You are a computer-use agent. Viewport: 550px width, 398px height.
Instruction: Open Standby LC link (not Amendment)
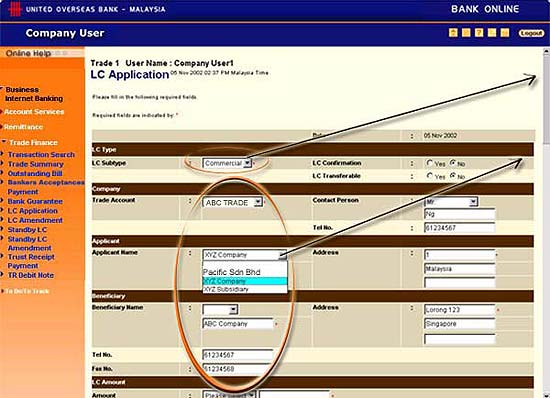click(27, 230)
